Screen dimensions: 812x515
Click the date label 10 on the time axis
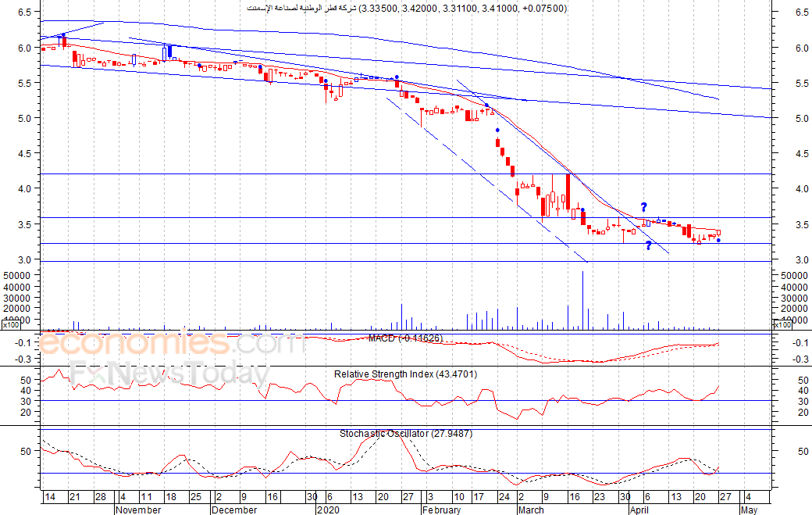tap(459, 497)
